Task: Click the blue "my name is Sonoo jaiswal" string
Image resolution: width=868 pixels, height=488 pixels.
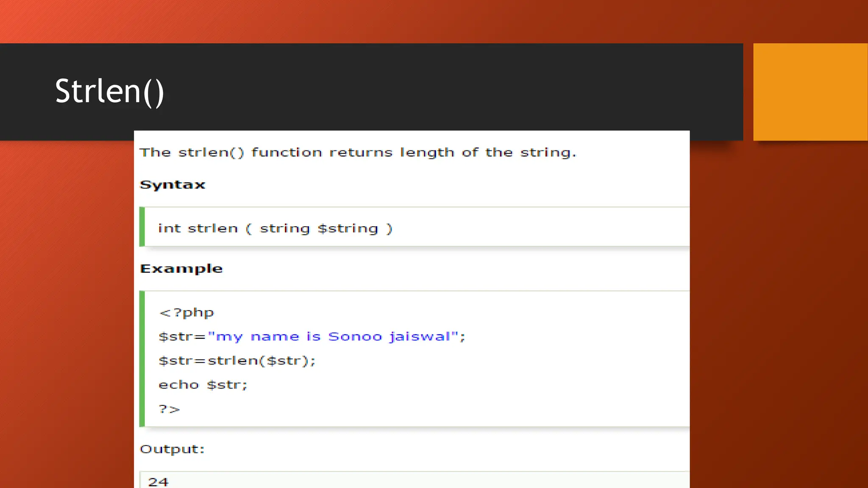Action: click(333, 337)
